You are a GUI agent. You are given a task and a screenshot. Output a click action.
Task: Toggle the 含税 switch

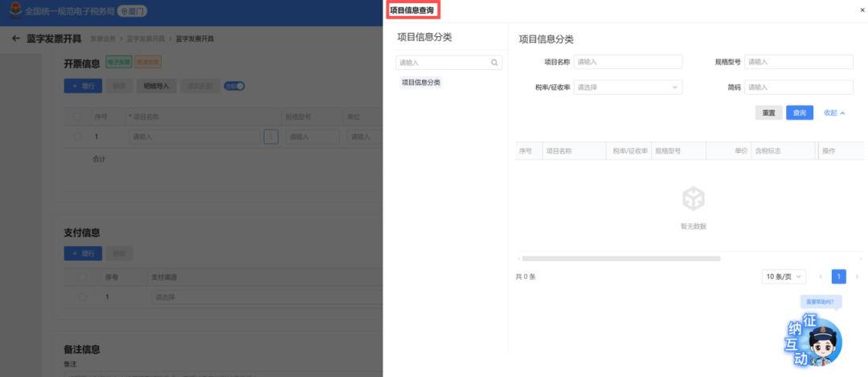234,86
